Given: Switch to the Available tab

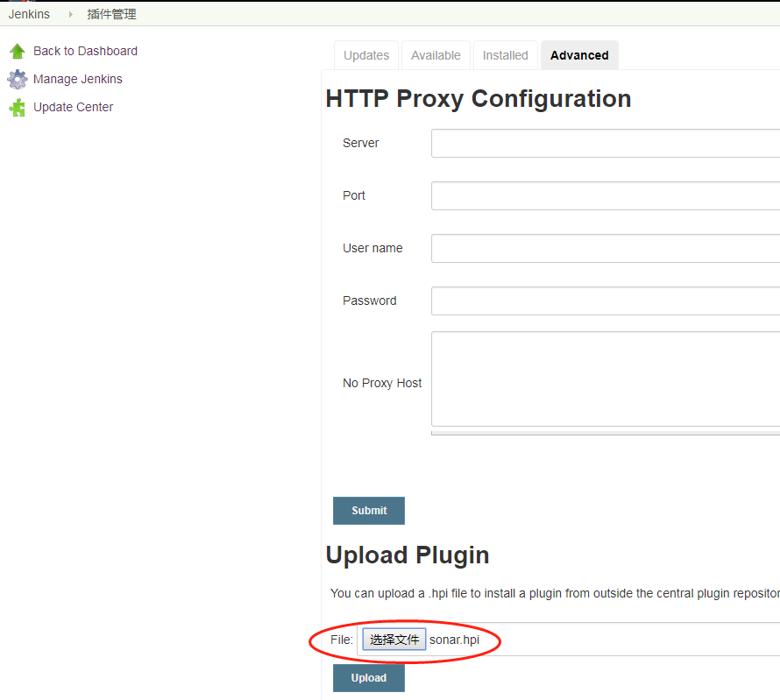Looking at the screenshot, I should [x=436, y=55].
